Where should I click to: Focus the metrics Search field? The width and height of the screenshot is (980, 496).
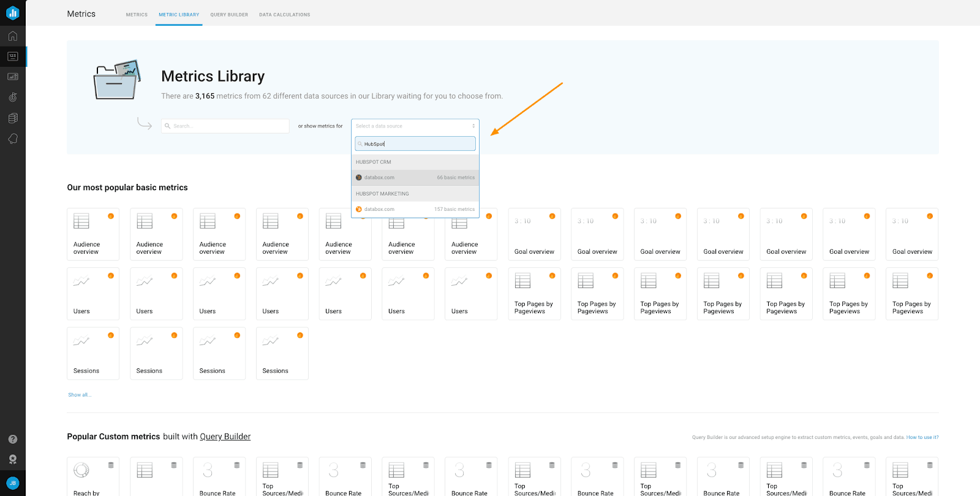click(x=225, y=126)
